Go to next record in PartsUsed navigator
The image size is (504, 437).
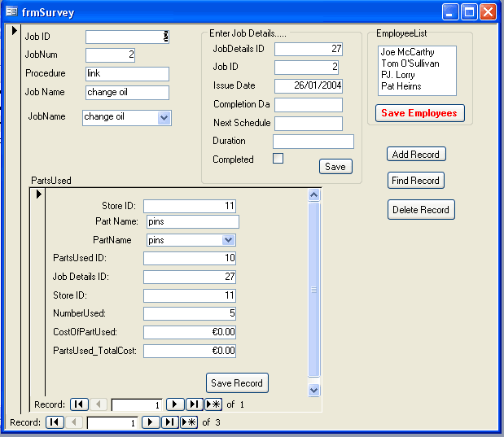click(x=175, y=404)
